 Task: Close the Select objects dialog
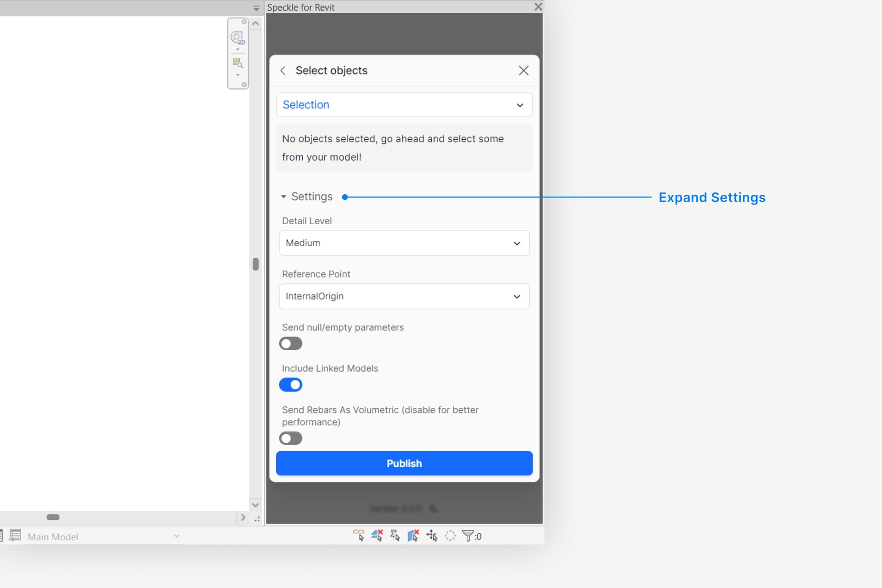click(x=523, y=70)
